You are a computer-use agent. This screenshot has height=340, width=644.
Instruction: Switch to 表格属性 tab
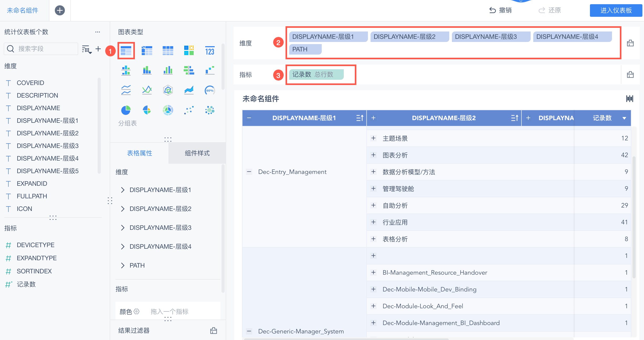coord(139,153)
